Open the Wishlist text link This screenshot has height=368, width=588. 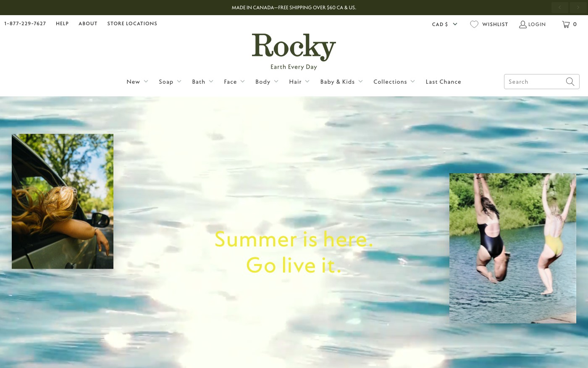495,24
